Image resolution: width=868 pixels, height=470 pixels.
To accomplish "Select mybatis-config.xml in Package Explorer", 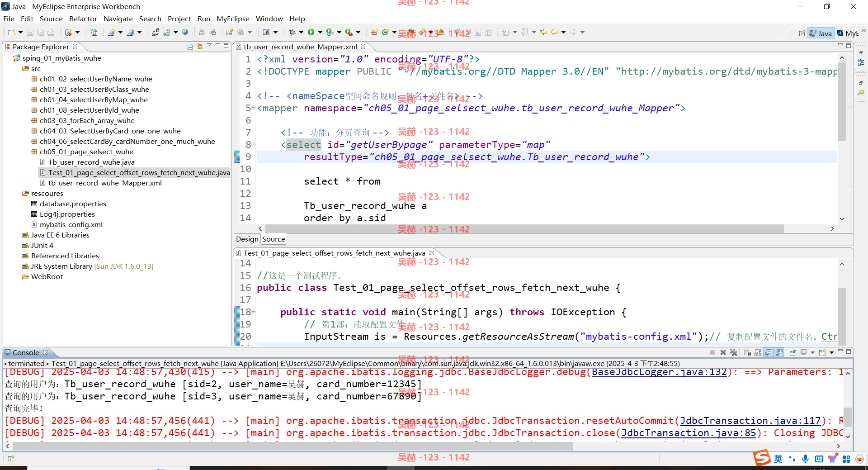I will pos(71,224).
